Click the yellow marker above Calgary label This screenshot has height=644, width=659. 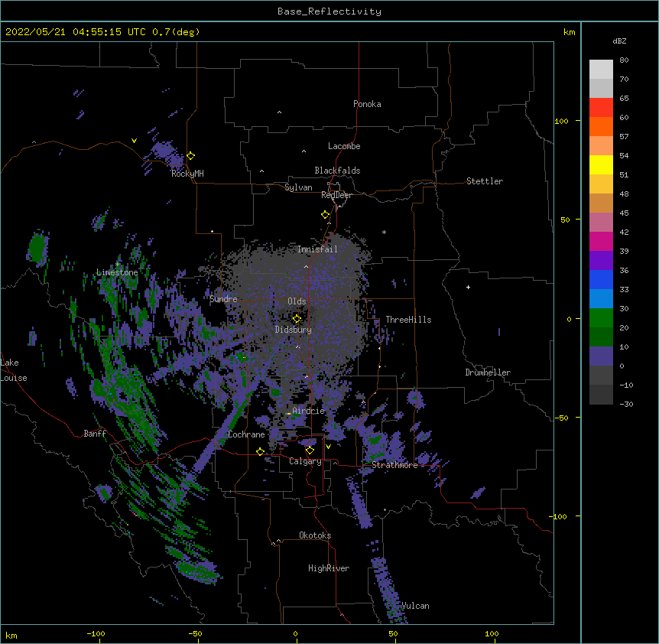coord(310,450)
